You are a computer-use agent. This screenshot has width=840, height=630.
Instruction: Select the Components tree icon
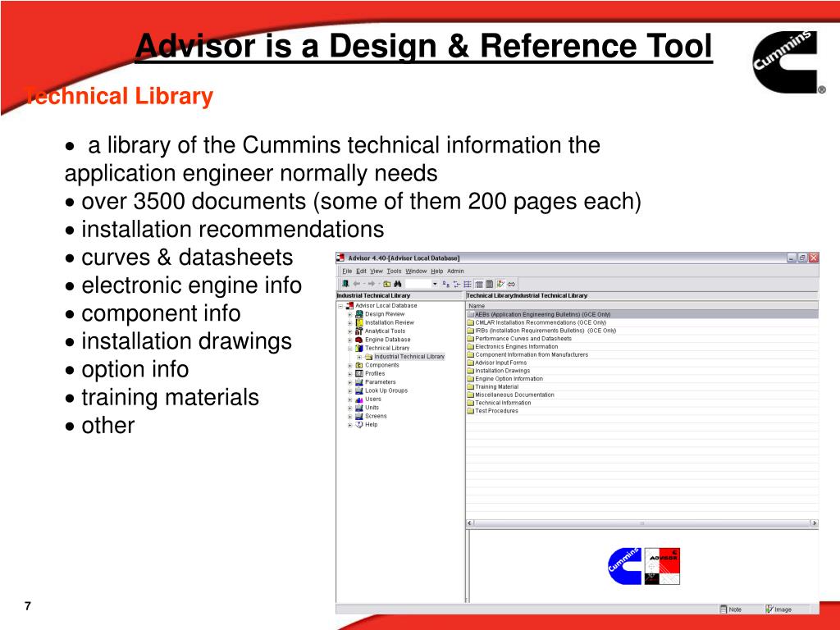click(x=359, y=365)
